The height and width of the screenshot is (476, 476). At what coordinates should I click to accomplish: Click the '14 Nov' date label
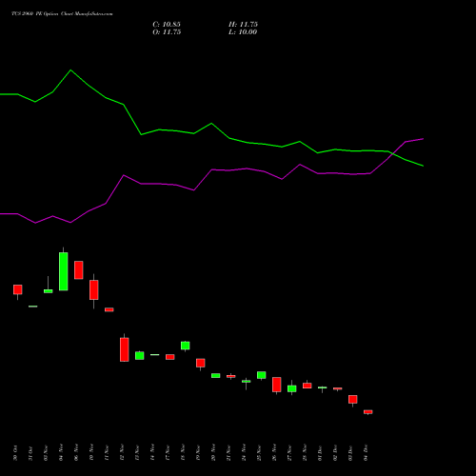tap(152, 453)
